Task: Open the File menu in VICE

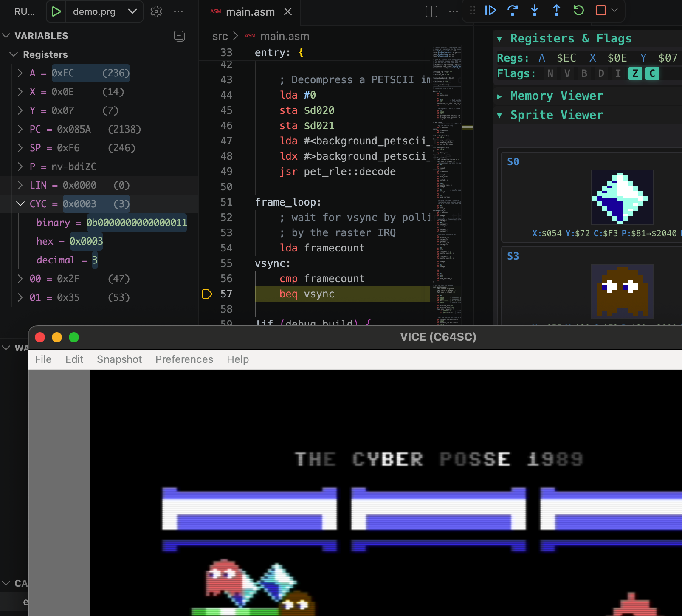Action: pos(43,359)
